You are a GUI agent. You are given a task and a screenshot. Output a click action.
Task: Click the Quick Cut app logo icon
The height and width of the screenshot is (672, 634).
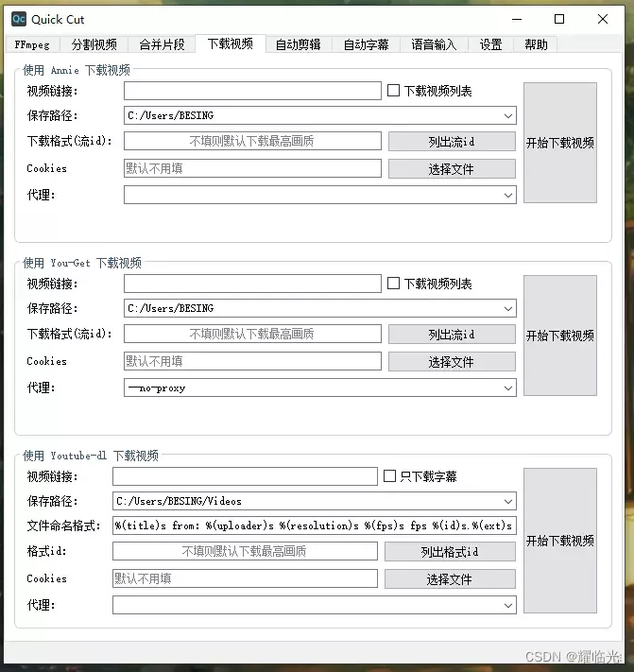pos(19,19)
